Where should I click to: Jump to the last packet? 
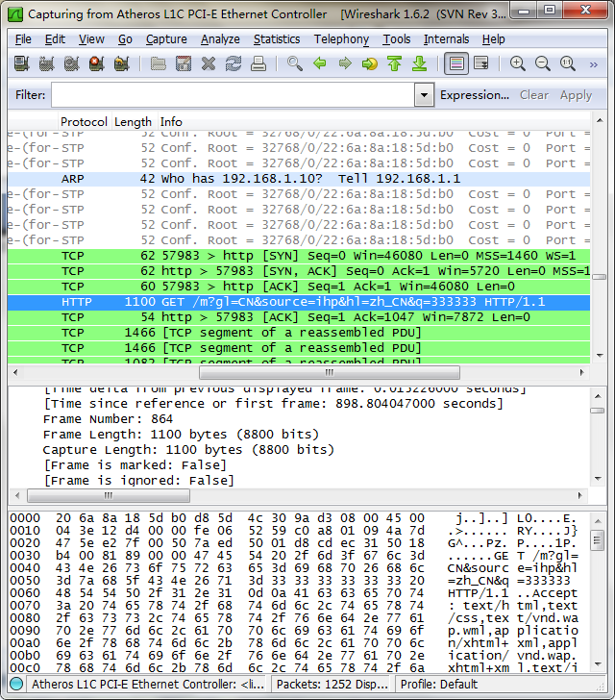tap(420, 63)
